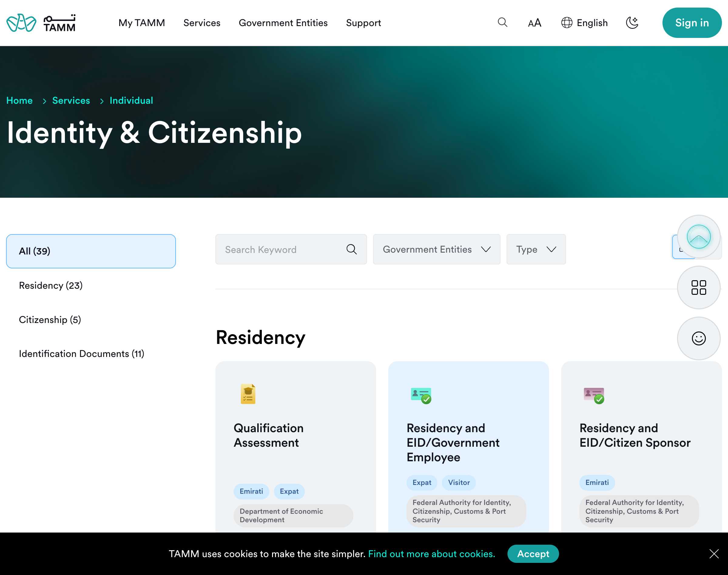Select the Identification Documents (11) filter
Image resolution: width=728 pixels, height=575 pixels.
pos(82,354)
